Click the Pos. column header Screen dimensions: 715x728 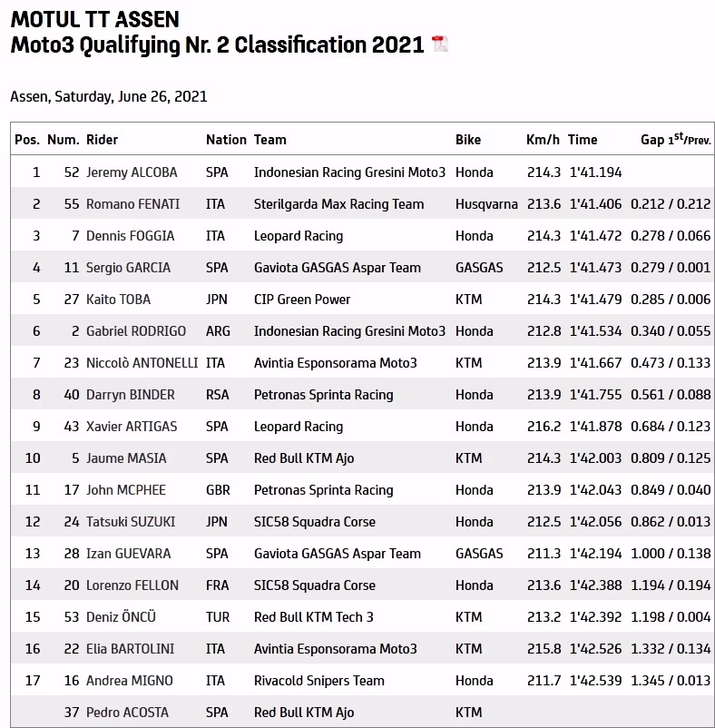pos(27,140)
